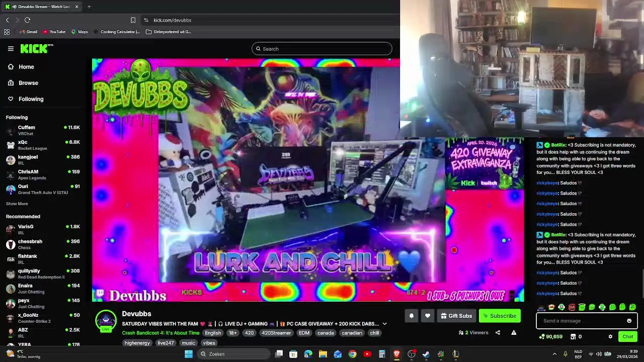Viewport: 644px width, 362px height.
Task: Open ChrisAM Apex Legends channel
Action: point(43,174)
